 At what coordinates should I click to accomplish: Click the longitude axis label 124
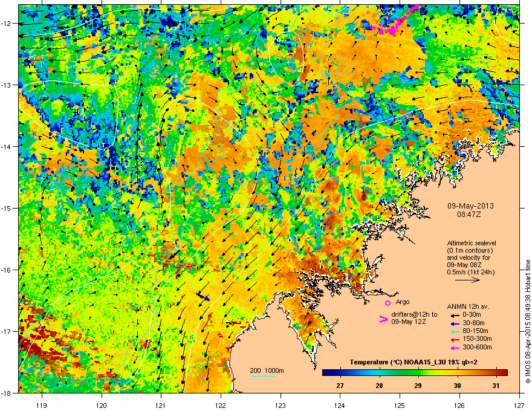pos(340,405)
